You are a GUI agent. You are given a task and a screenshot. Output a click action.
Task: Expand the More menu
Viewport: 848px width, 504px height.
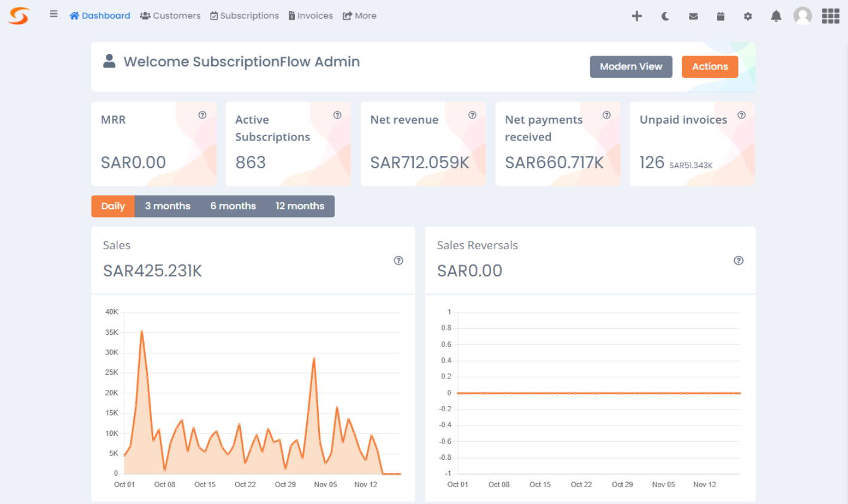pos(359,16)
